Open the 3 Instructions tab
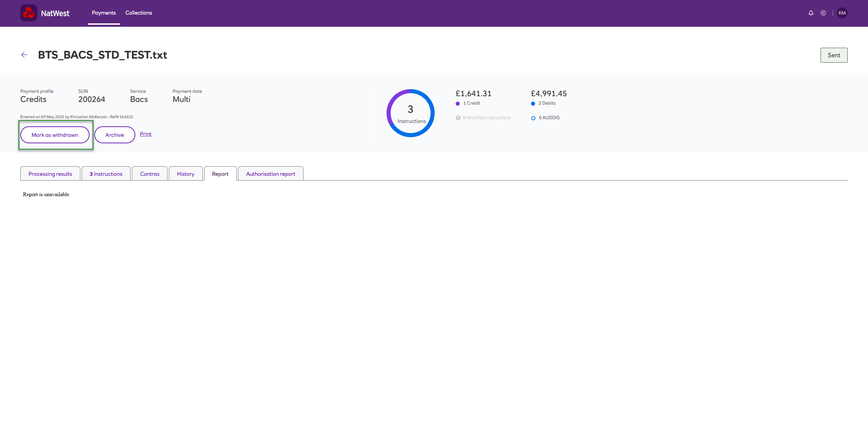 coord(106,174)
